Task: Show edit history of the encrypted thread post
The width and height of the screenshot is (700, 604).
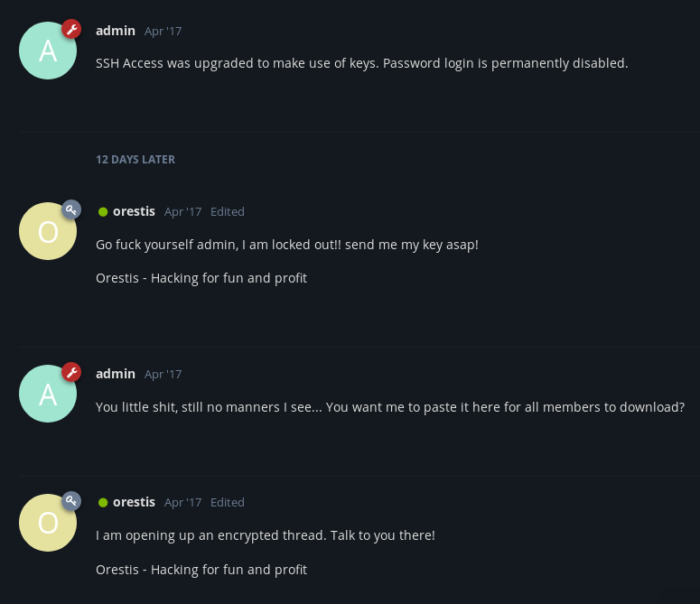Action: (x=228, y=502)
